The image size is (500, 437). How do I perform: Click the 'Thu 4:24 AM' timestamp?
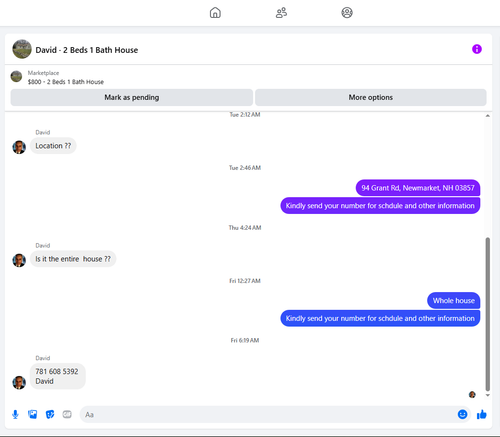coord(245,228)
